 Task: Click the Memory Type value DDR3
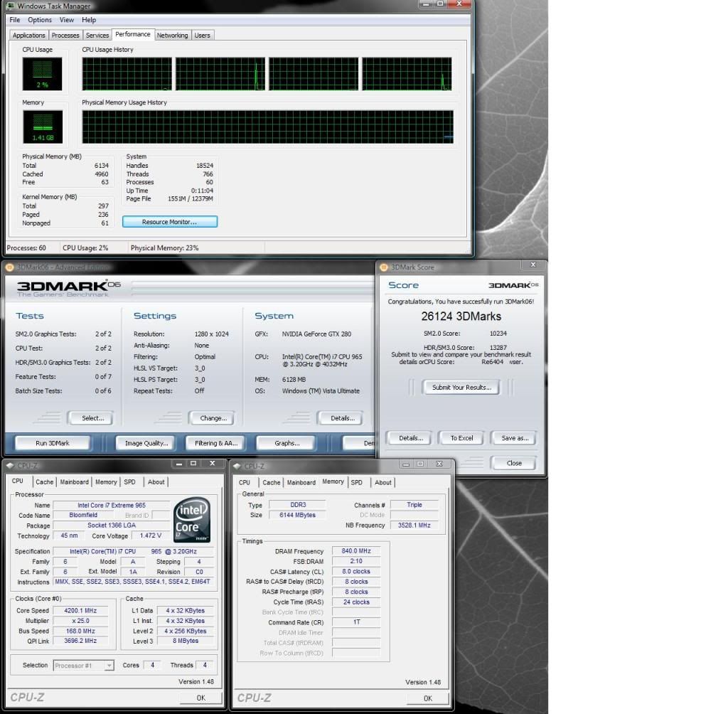298,505
